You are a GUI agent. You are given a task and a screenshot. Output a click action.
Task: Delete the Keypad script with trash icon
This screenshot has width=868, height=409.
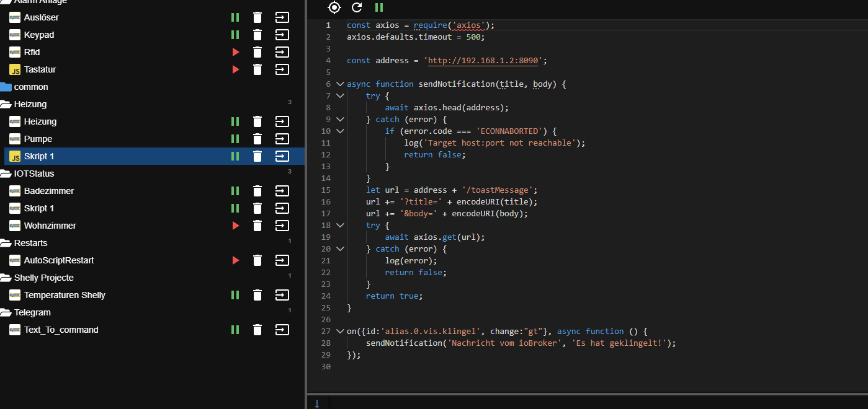coord(257,35)
